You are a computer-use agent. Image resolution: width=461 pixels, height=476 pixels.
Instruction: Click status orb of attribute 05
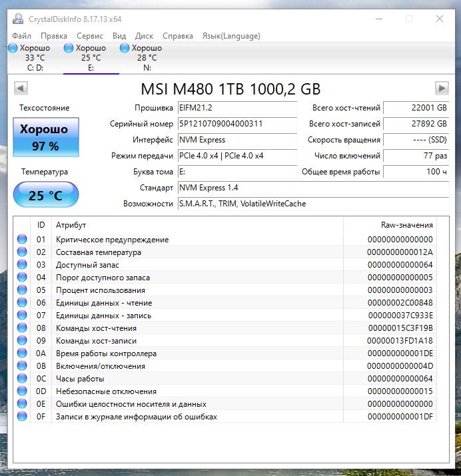click(x=22, y=290)
